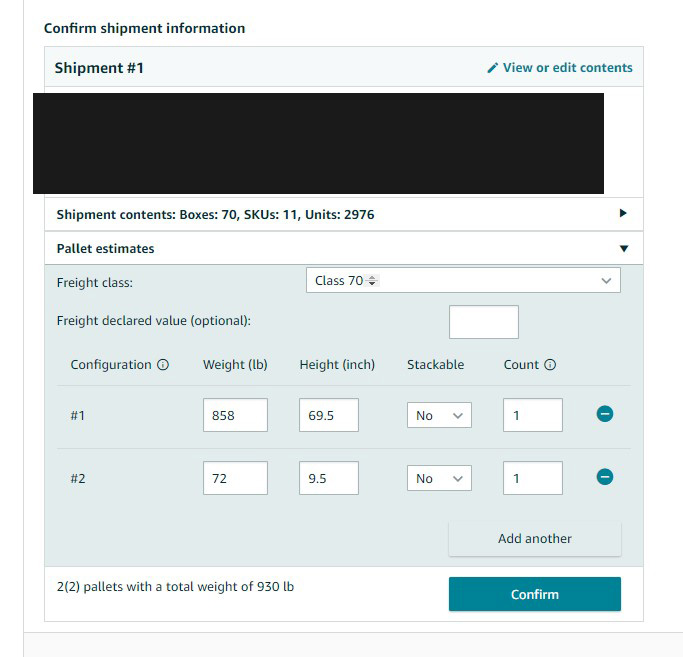This screenshot has width=683, height=657.
Task: Expand the Shipment contents arrow
Action: click(x=623, y=213)
